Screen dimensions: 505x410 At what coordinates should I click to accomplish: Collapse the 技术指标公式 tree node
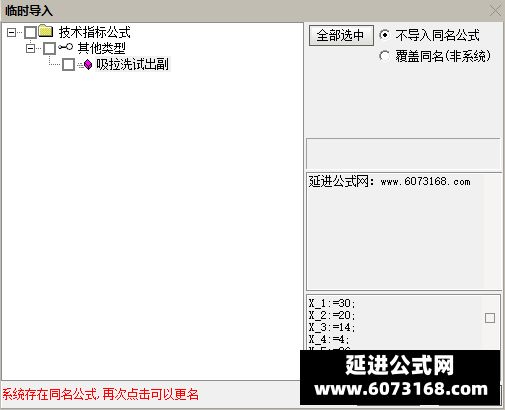(11, 33)
